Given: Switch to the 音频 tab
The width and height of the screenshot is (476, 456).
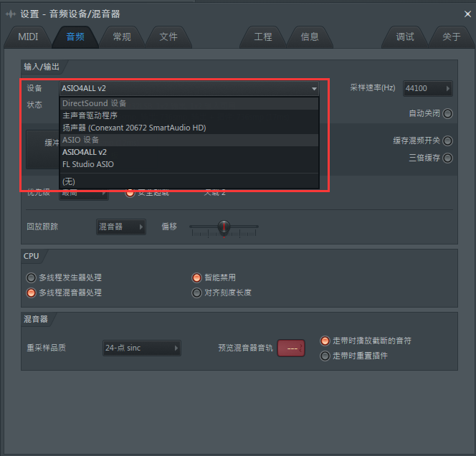Looking at the screenshot, I should click(x=75, y=37).
